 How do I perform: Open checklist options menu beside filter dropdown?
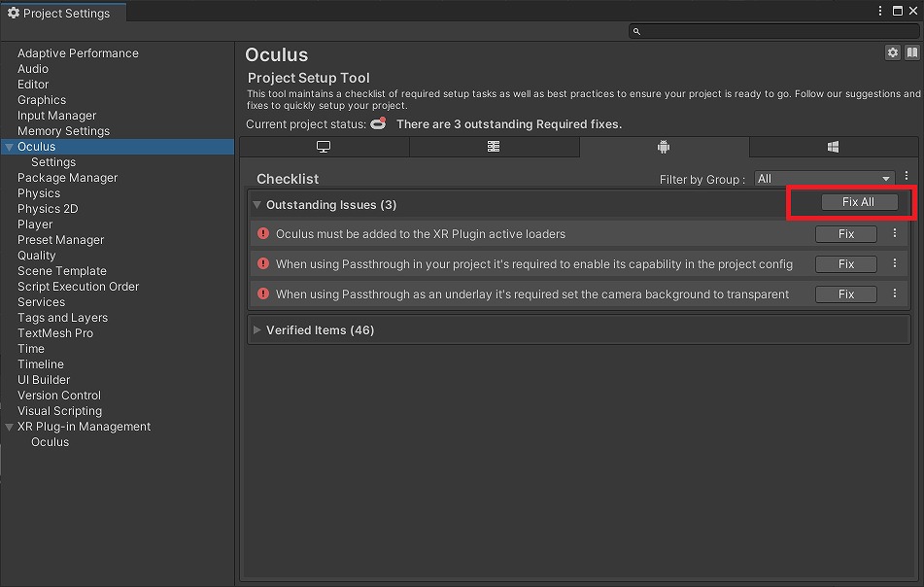point(907,176)
